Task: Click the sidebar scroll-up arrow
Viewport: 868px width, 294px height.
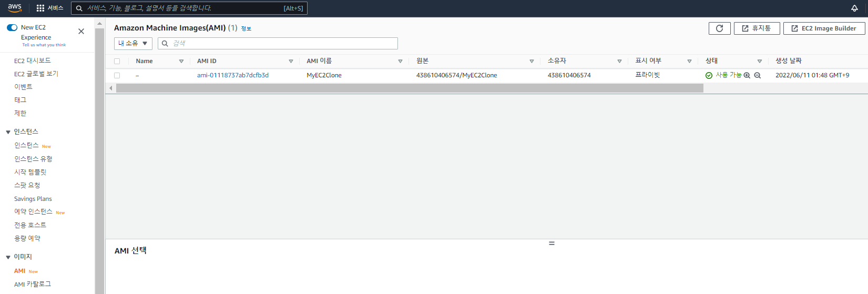Action: pyautogui.click(x=99, y=24)
